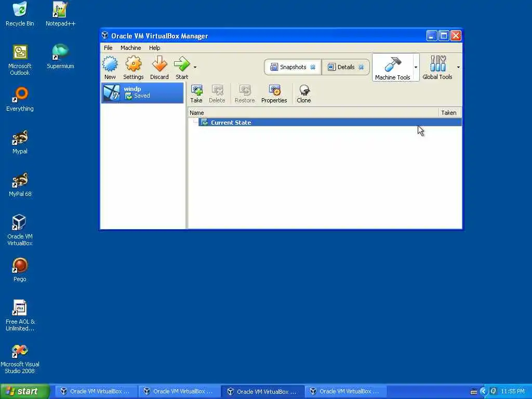Select Microsoft Outlook desktop icon
Image resolution: width=532 pixels, height=399 pixels.
tap(20, 60)
